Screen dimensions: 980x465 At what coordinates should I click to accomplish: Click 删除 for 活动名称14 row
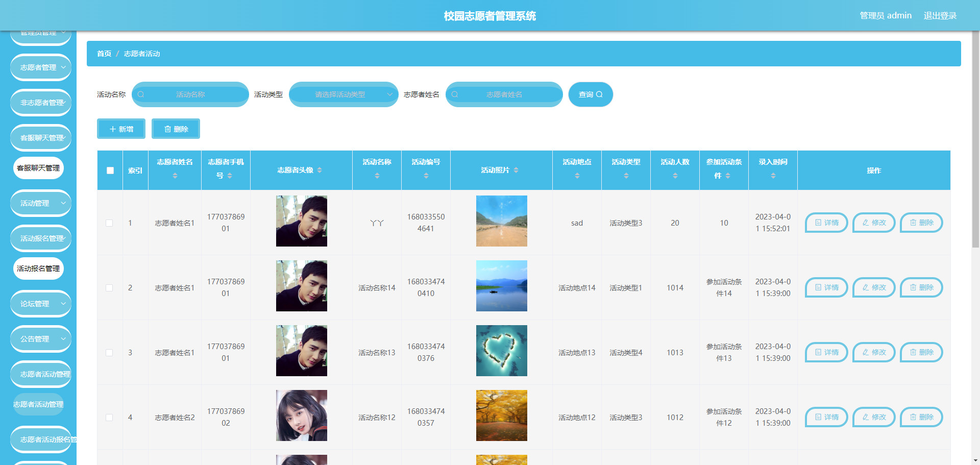(921, 287)
